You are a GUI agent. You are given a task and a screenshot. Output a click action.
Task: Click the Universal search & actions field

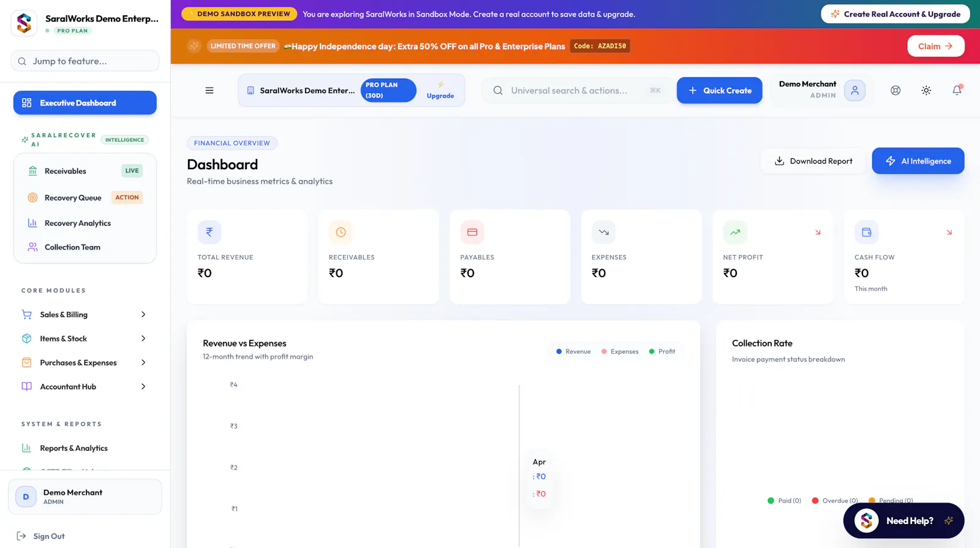578,91
